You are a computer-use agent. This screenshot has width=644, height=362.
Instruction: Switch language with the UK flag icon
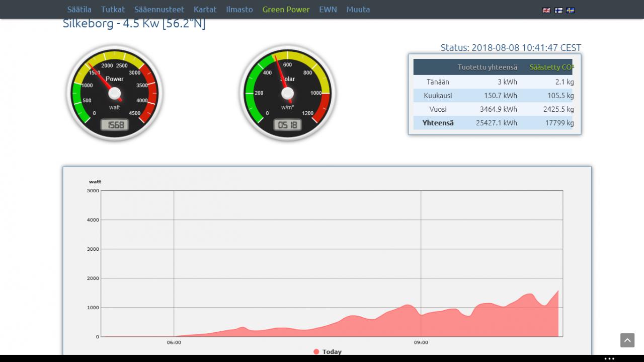(546, 10)
